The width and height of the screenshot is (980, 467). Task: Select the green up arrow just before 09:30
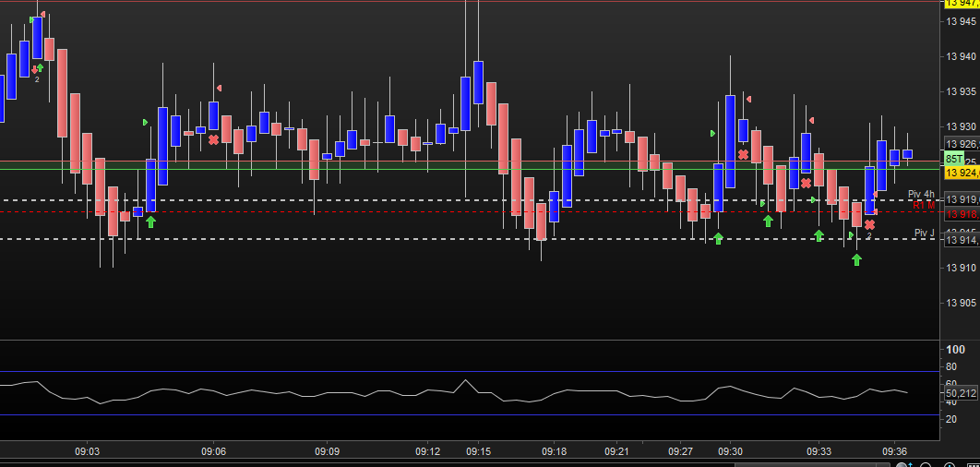(718, 238)
